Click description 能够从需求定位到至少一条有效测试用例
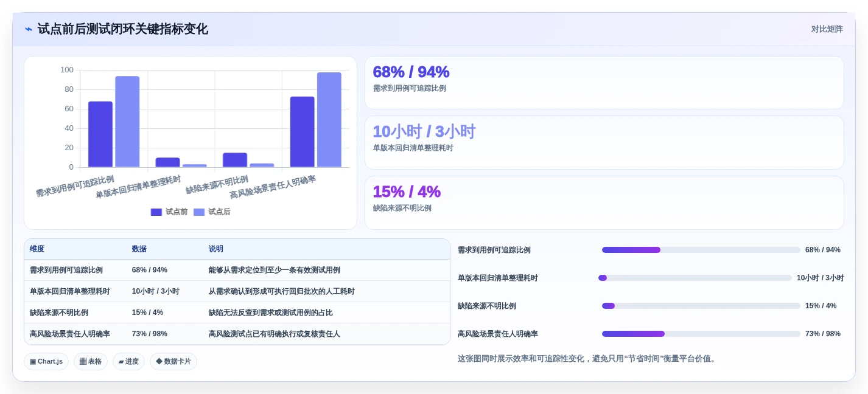The image size is (868, 394). tap(275, 270)
